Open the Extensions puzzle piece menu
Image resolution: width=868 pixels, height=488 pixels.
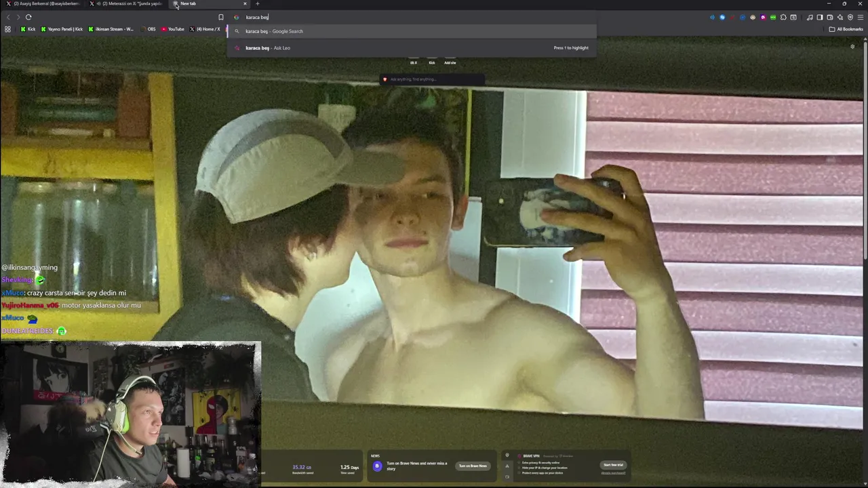tap(783, 17)
